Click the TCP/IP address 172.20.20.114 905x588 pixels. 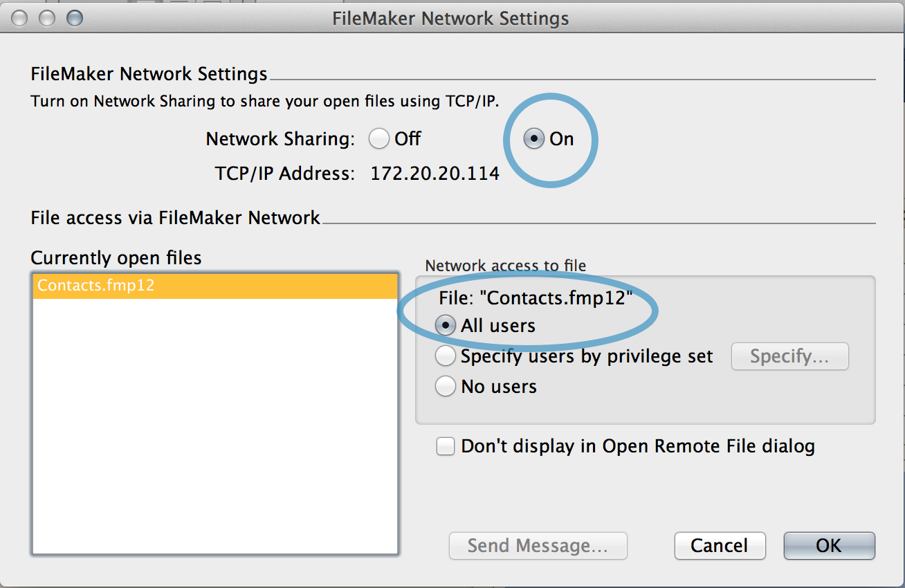tap(435, 173)
